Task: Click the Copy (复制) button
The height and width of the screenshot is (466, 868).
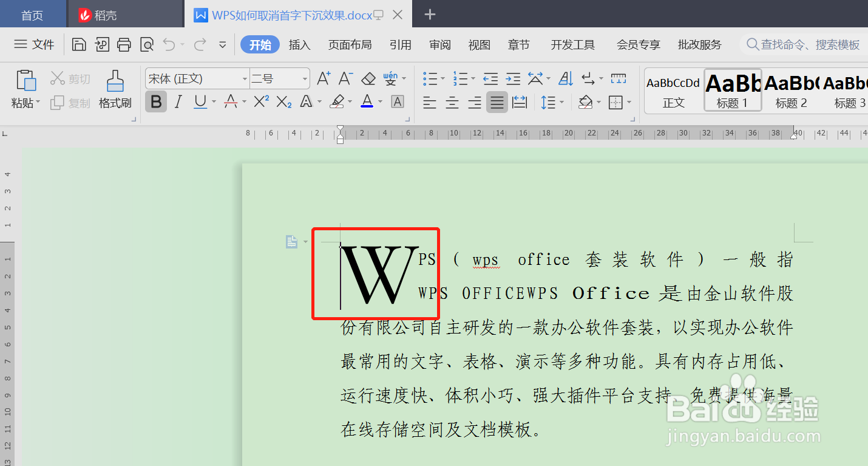Action: [x=70, y=103]
